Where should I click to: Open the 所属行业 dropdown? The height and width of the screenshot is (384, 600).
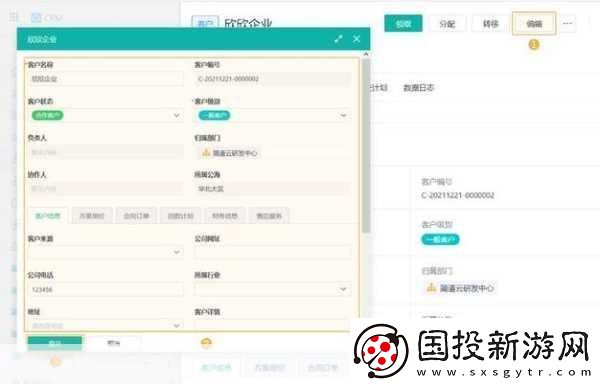pos(272,289)
